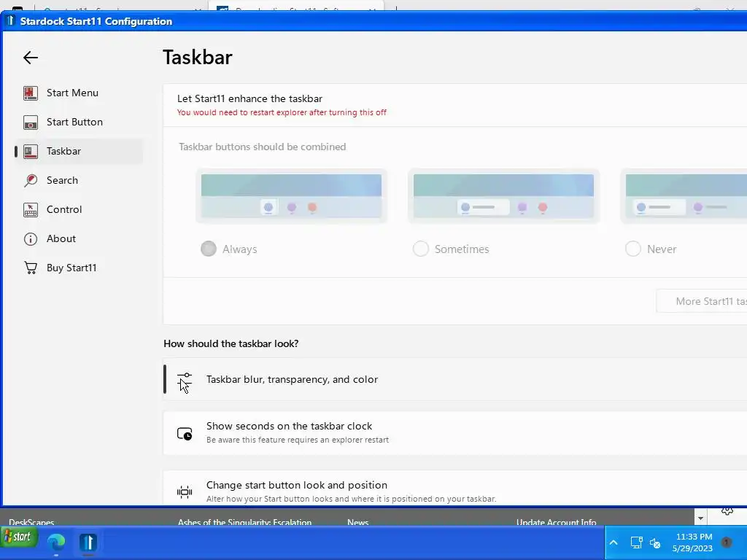Click the taskbar blur sliders icon

[x=185, y=379]
